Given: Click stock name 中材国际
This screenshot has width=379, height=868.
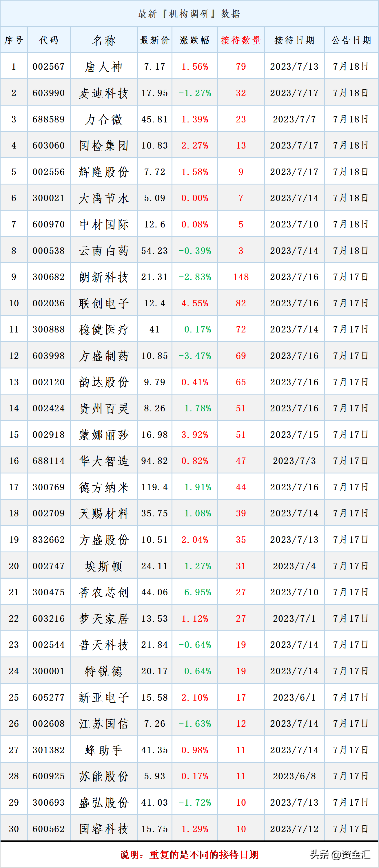Looking at the screenshot, I should tap(104, 225).
